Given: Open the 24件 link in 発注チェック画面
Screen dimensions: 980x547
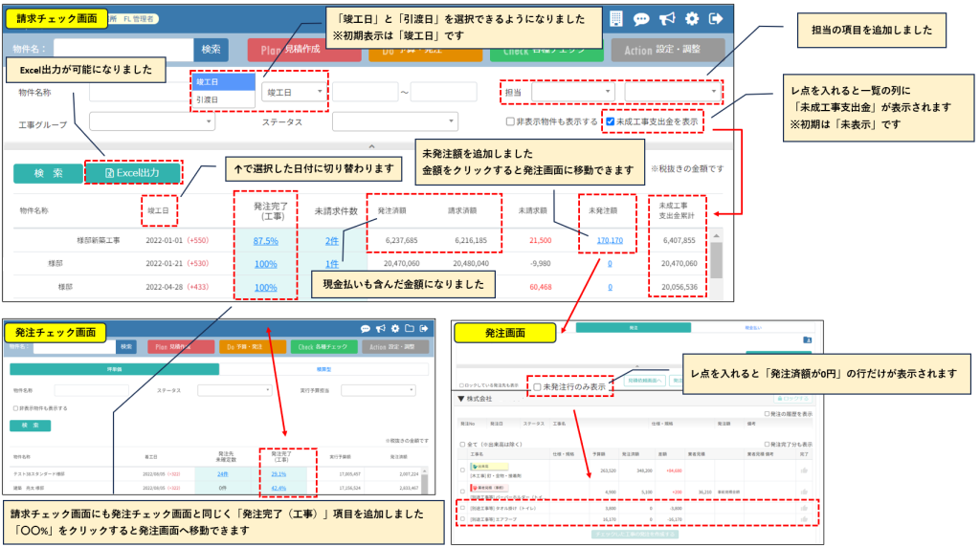Looking at the screenshot, I should (x=222, y=474).
